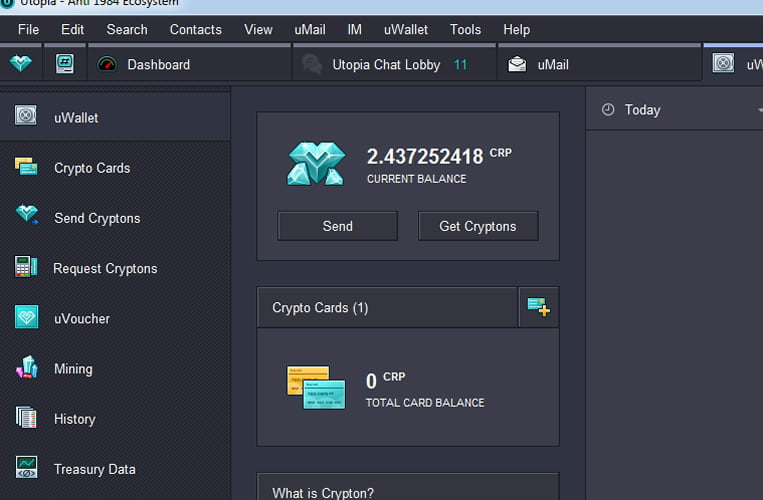Screen dimensions: 763x500
Task: Add a new crypto card
Action: (x=538, y=307)
